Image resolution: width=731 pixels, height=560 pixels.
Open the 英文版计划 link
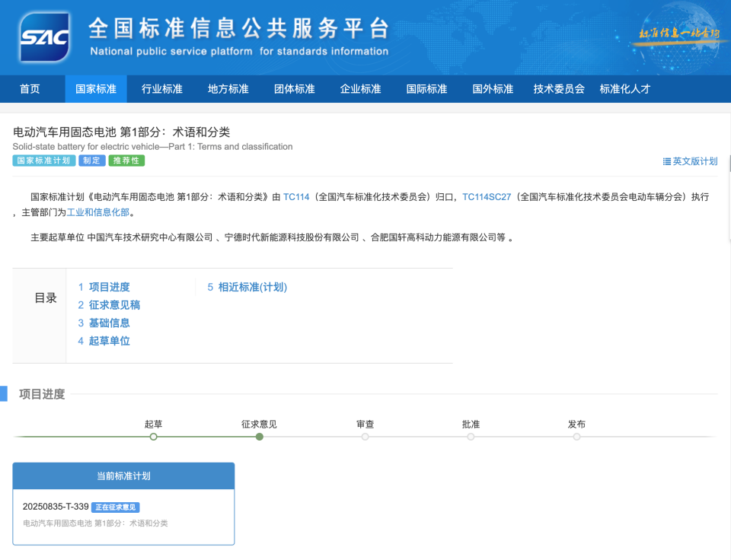tap(697, 161)
